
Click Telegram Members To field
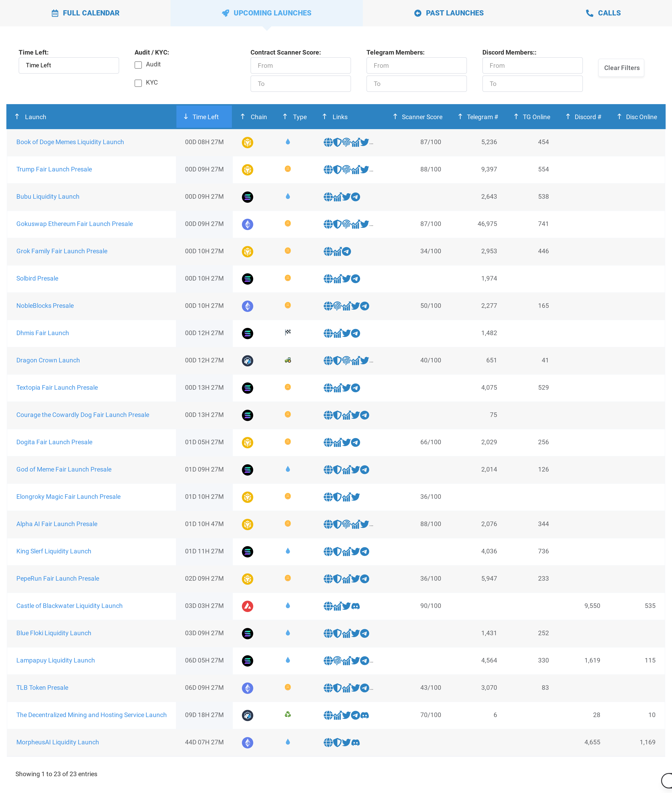(x=416, y=84)
